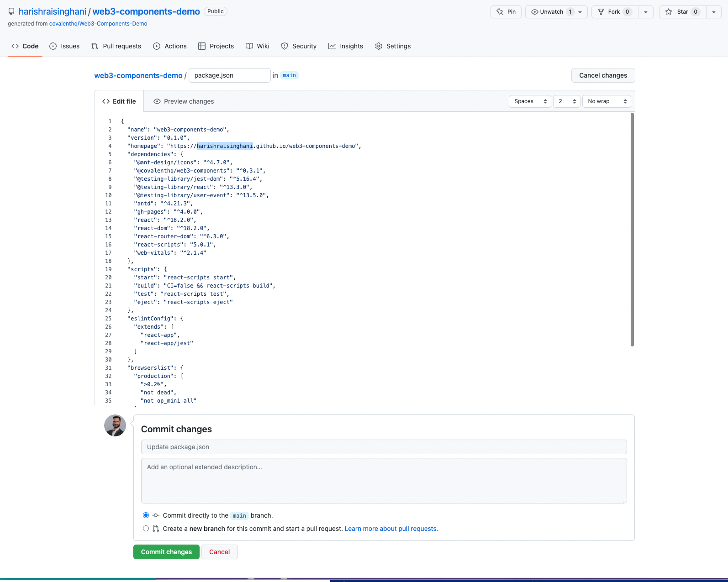This screenshot has width=728, height=582.
Task: Open the Pull requests tab
Action: point(116,46)
